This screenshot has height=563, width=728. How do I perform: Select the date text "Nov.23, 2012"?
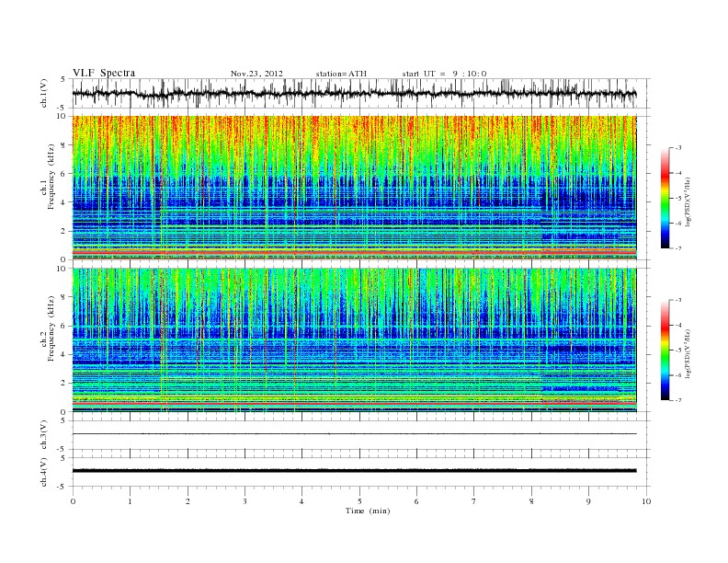click(256, 74)
